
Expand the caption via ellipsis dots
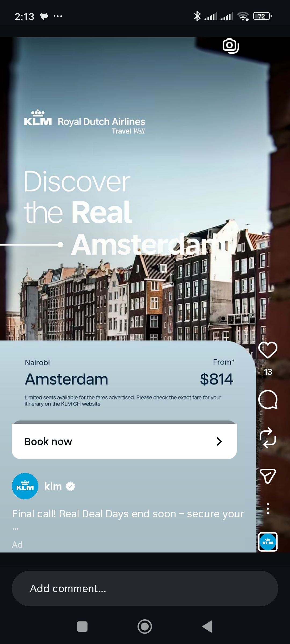pos(15,529)
